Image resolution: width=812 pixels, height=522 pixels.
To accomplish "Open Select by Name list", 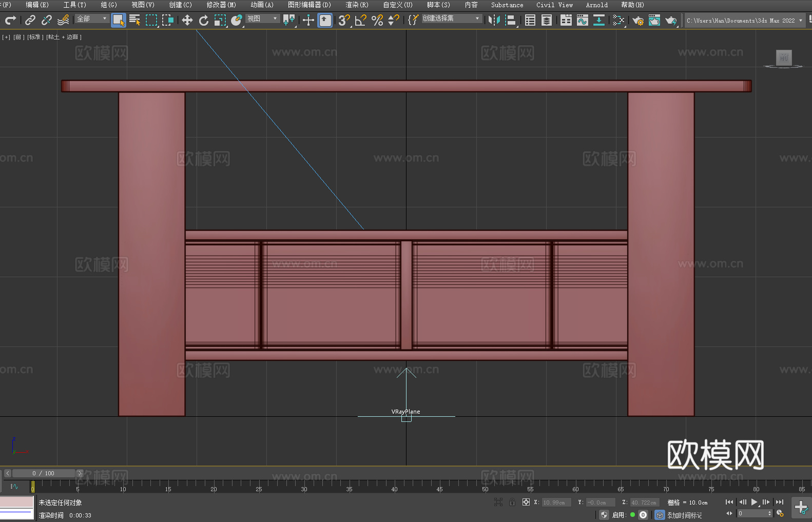I will tap(135, 20).
